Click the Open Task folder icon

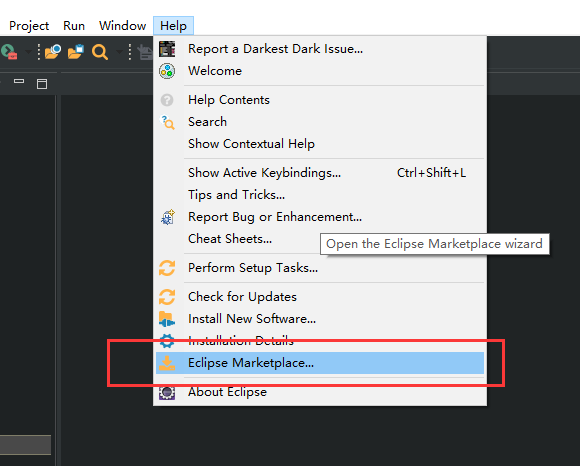click(x=76, y=52)
